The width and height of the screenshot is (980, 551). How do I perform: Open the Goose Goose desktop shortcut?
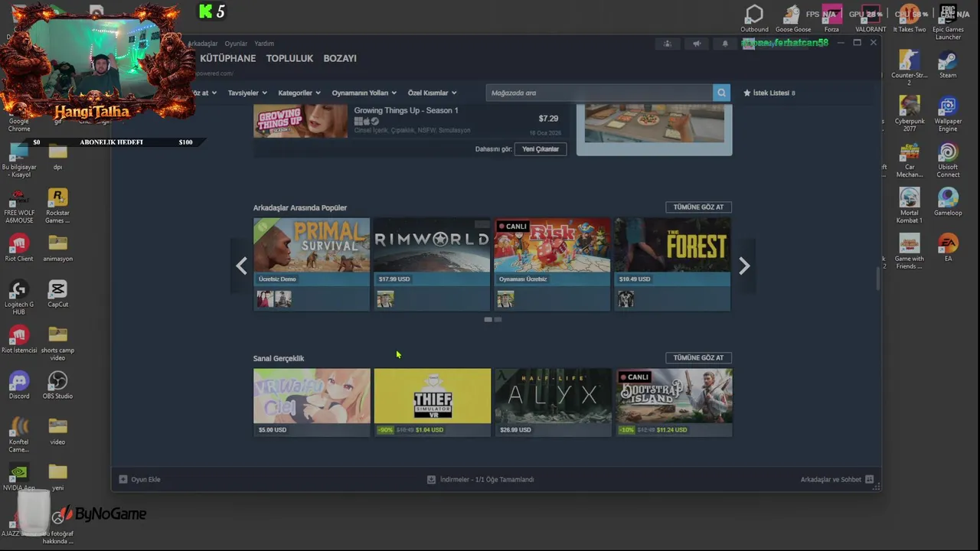point(792,18)
